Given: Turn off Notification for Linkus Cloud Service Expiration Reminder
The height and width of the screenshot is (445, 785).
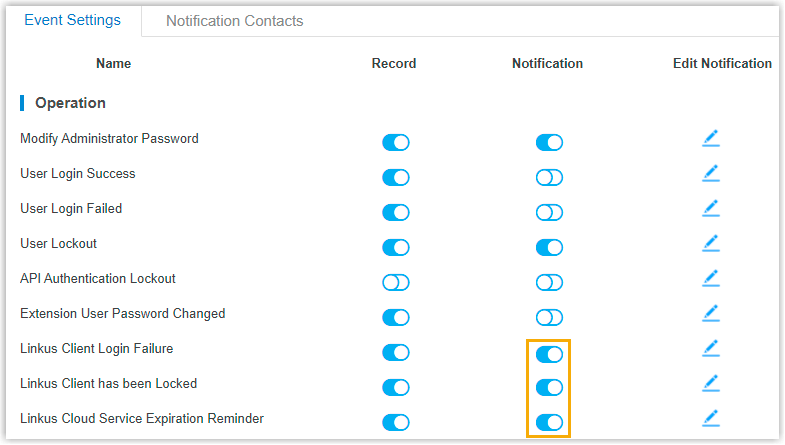Looking at the screenshot, I should pos(549,423).
